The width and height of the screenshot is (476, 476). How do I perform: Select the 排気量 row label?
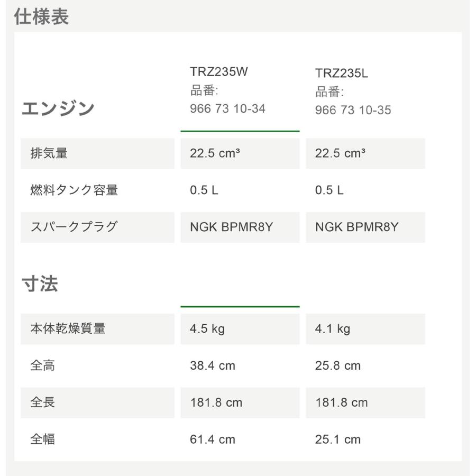(x=49, y=153)
